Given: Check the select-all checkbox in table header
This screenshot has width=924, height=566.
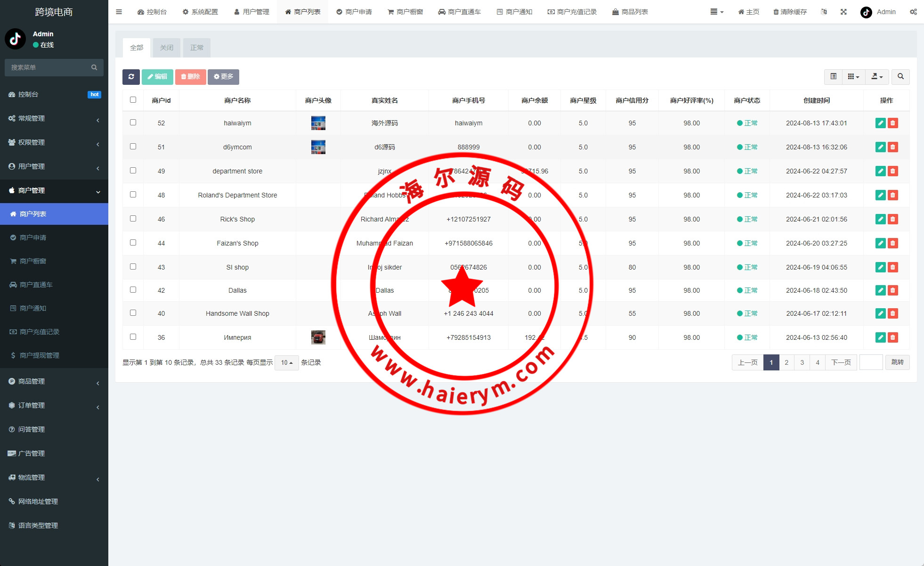Looking at the screenshot, I should [133, 100].
